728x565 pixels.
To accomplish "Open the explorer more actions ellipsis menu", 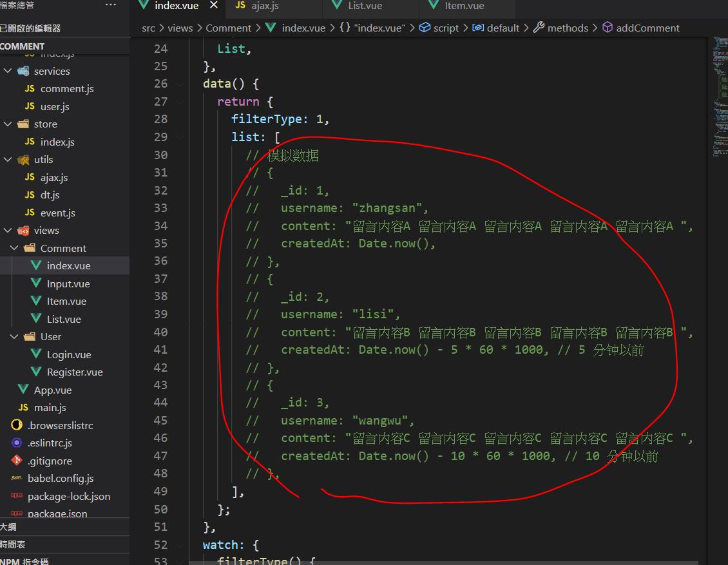I will pos(110,5).
